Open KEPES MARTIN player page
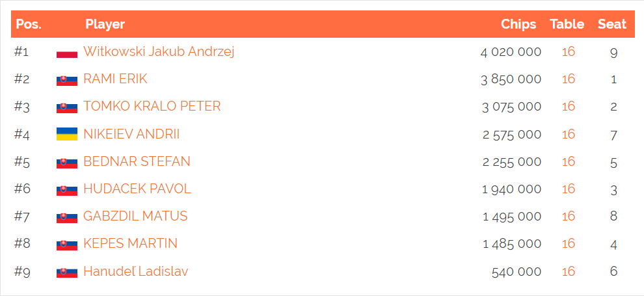 click(130, 243)
